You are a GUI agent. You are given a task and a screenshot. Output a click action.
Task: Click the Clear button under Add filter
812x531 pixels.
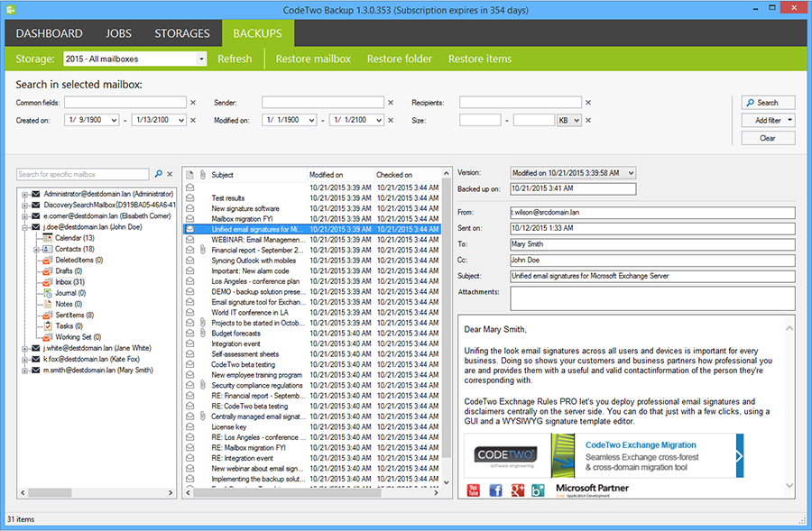coord(768,138)
